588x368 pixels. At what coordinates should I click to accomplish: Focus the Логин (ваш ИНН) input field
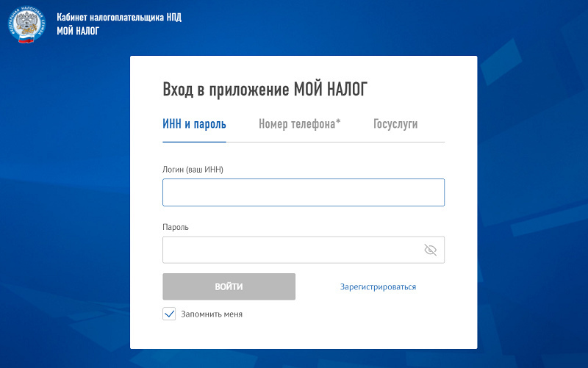click(x=303, y=192)
